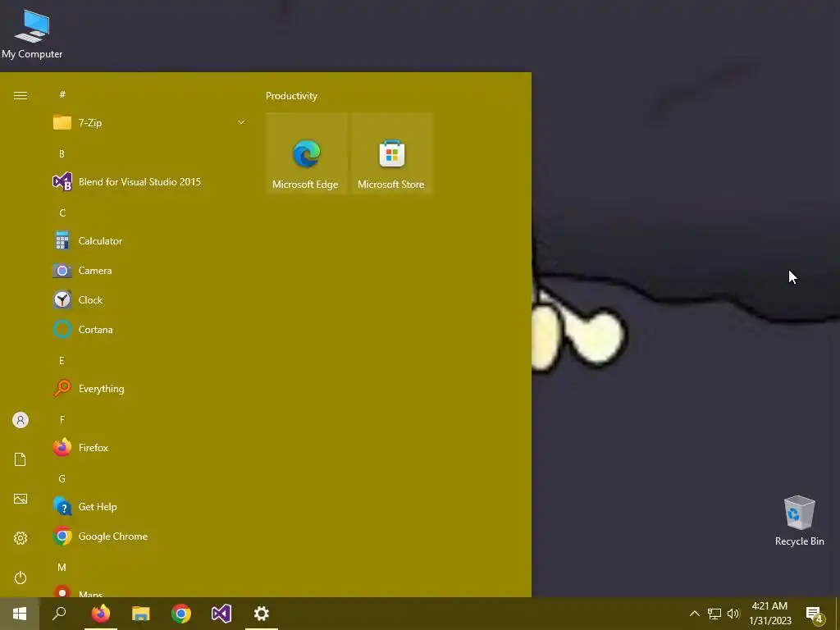Open the 7-Zip folder entry

pyautogui.click(x=149, y=123)
